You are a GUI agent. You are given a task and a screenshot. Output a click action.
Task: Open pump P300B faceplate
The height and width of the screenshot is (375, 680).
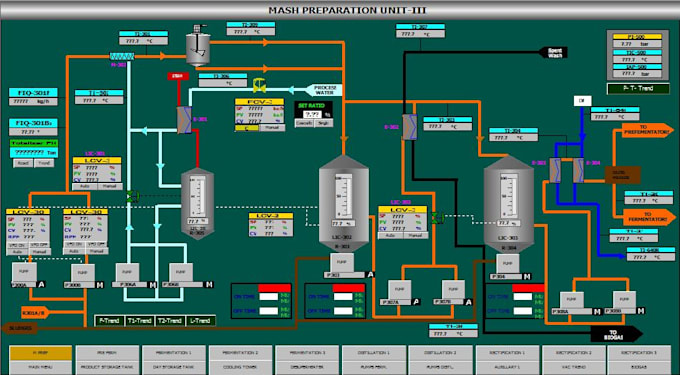82,273
